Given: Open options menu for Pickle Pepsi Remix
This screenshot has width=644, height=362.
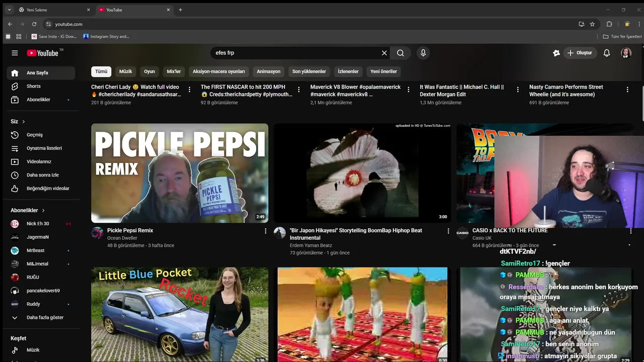Looking at the screenshot, I should coord(266,231).
